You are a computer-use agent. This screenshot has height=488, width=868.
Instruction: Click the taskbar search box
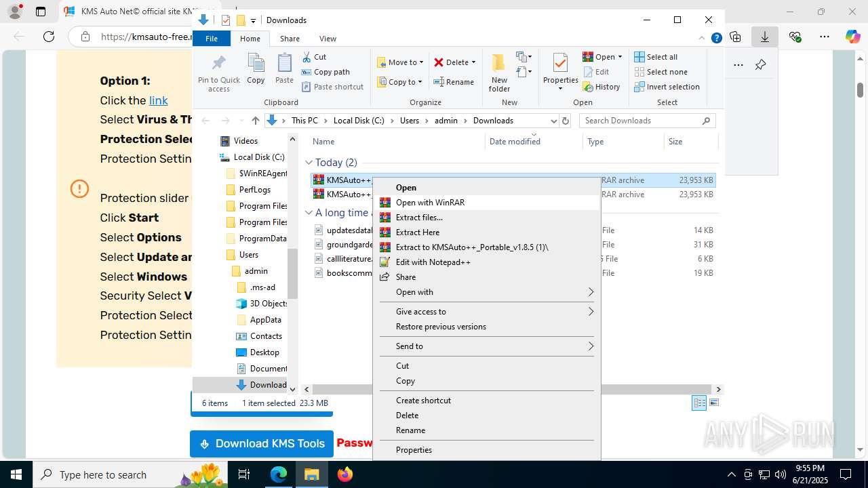click(132, 474)
